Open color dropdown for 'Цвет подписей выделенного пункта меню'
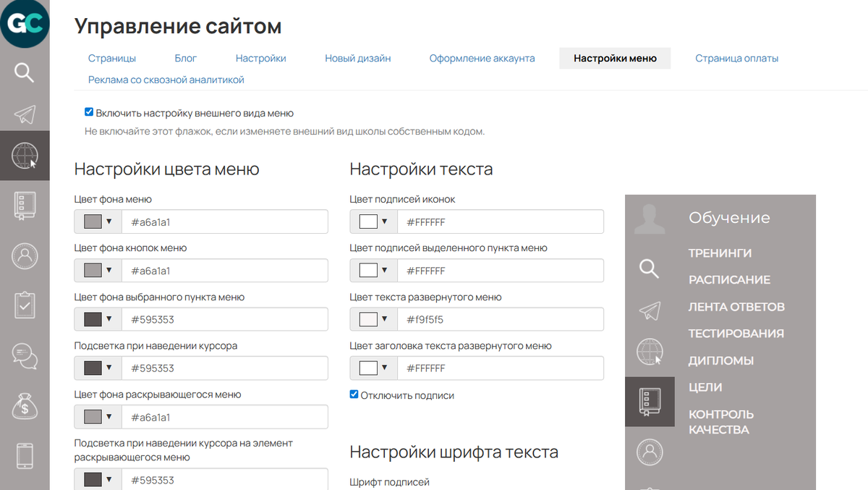Image resolution: width=868 pixels, height=490 pixels. pos(373,271)
